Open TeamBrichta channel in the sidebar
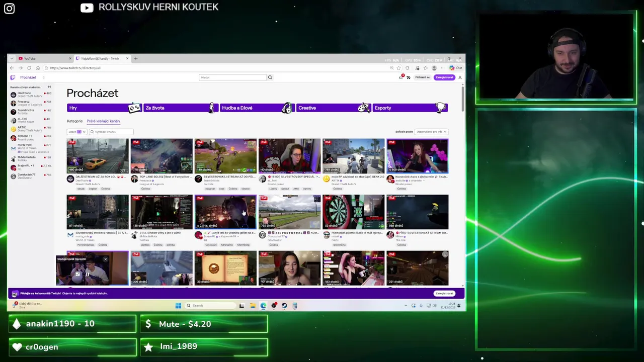The height and width of the screenshot is (362, 644). pos(30,111)
